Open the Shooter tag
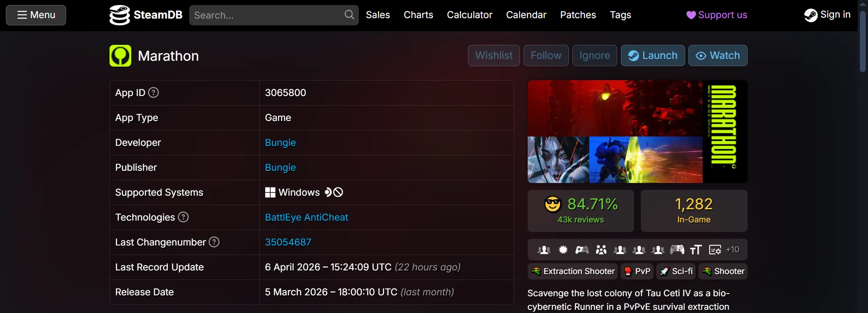This screenshot has width=868, height=313. (723, 271)
